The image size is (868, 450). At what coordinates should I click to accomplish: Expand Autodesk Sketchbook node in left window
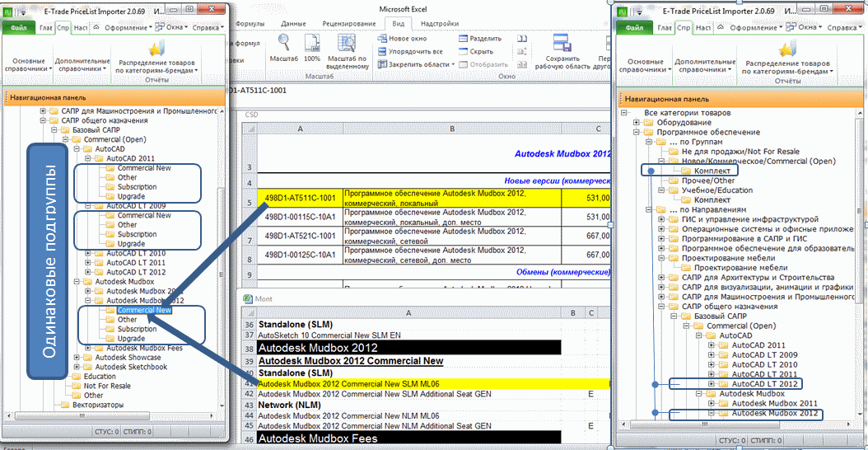click(x=76, y=367)
